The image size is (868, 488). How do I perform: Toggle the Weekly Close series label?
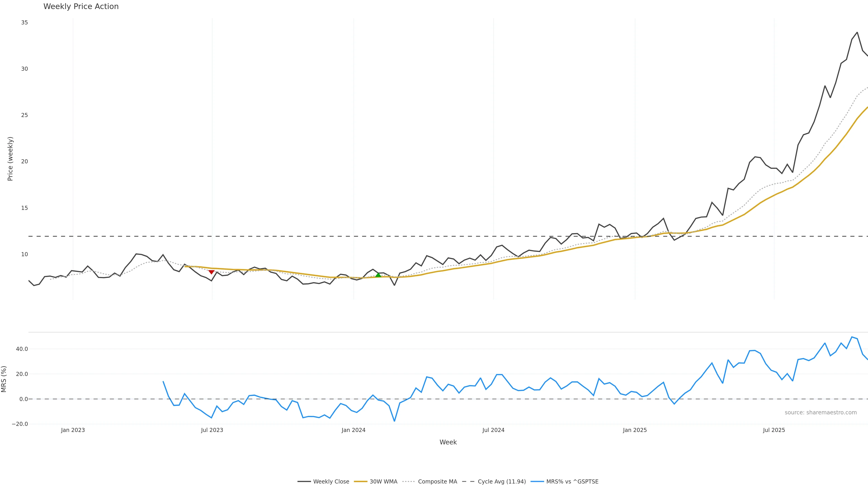pyautogui.click(x=331, y=482)
